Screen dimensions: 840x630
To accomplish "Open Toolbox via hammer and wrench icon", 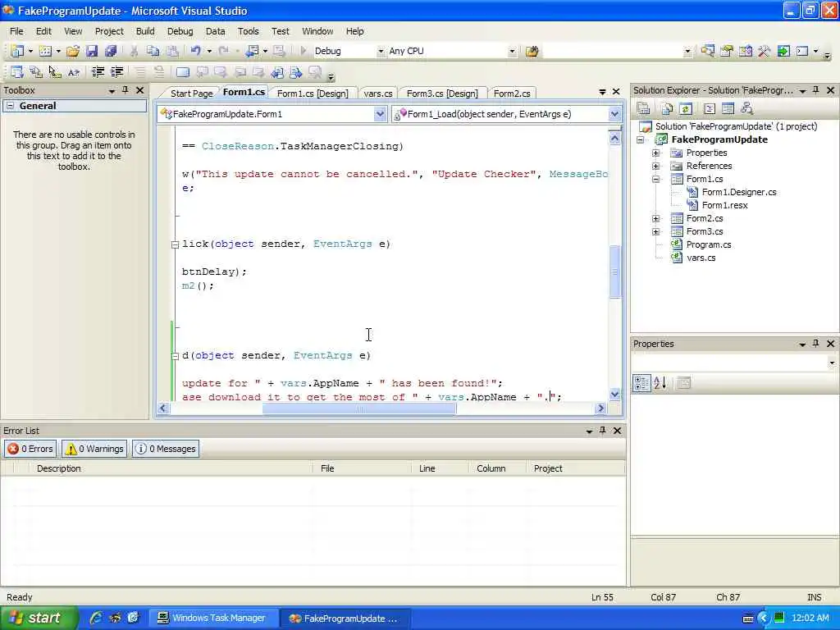I will point(765,51).
